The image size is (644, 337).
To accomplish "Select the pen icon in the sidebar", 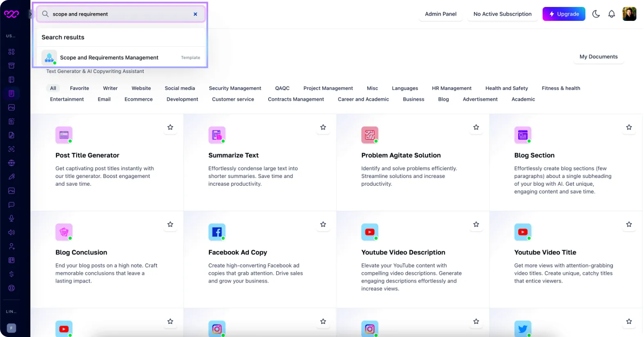I will 11,177.
